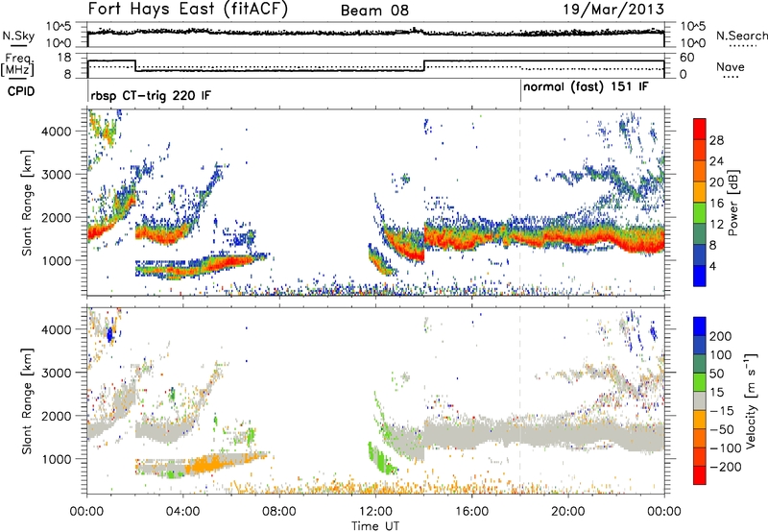Pick the bright blue bottom power segment
The width and height of the screenshot is (768, 532).
700,276
